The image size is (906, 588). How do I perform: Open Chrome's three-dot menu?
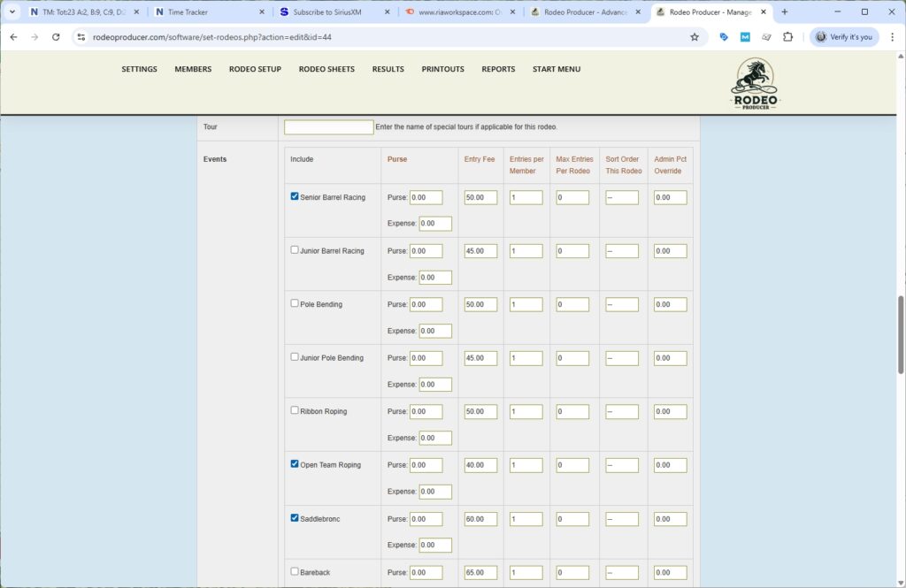(x=892, y=37)
